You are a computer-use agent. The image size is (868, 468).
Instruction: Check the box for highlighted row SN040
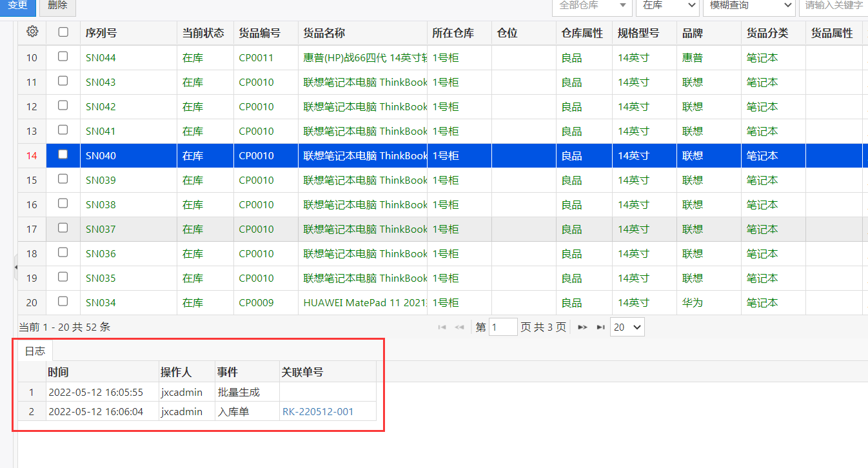click(x=63, y=155)
